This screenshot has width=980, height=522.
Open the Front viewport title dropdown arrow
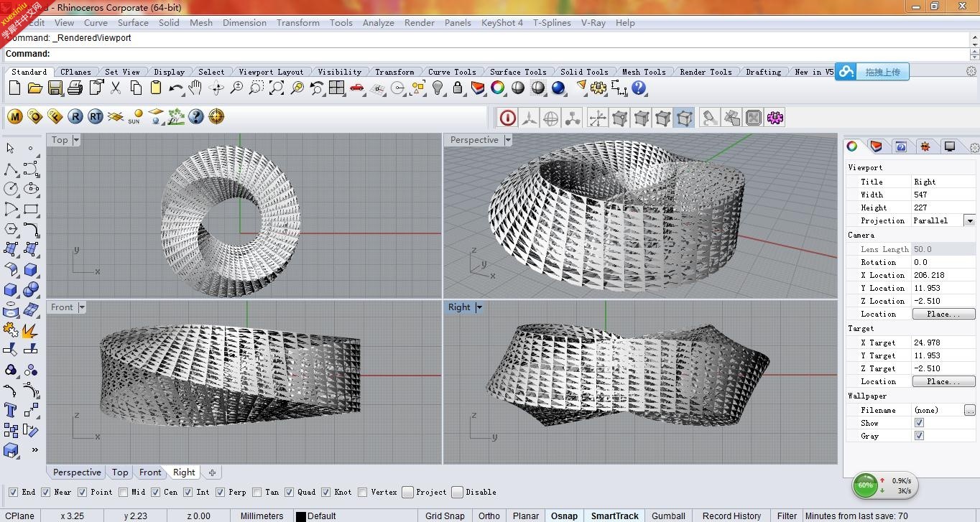tap(82, 307)
